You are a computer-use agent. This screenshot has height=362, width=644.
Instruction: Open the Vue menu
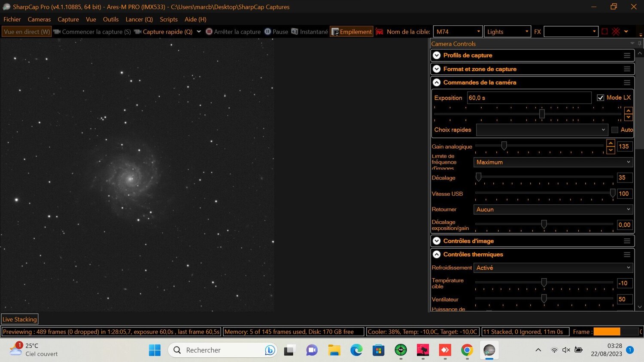[91, 19]
